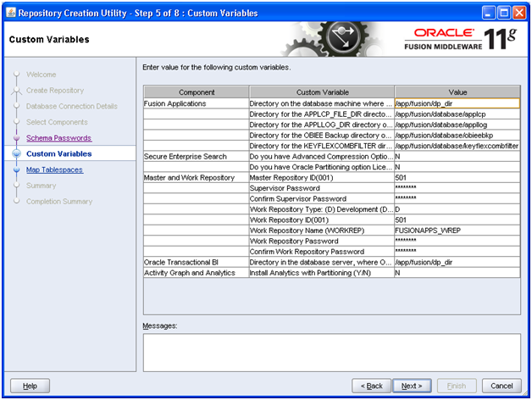
Task: Click the Help button
Action: [x=30, y=386]
